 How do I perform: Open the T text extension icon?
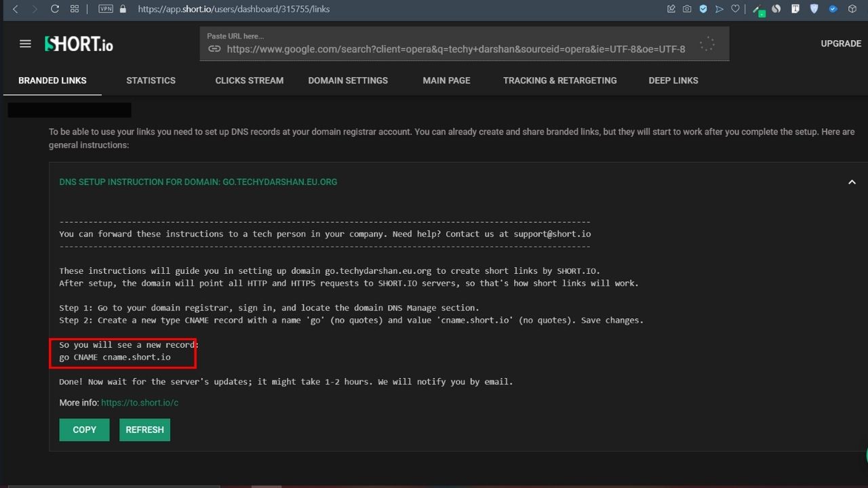pos(795,9)
